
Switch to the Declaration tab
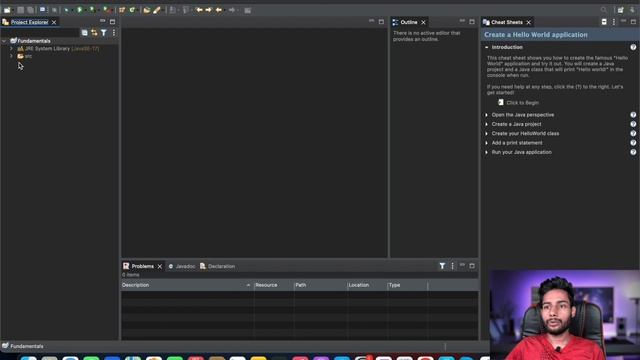coord(218,266)
